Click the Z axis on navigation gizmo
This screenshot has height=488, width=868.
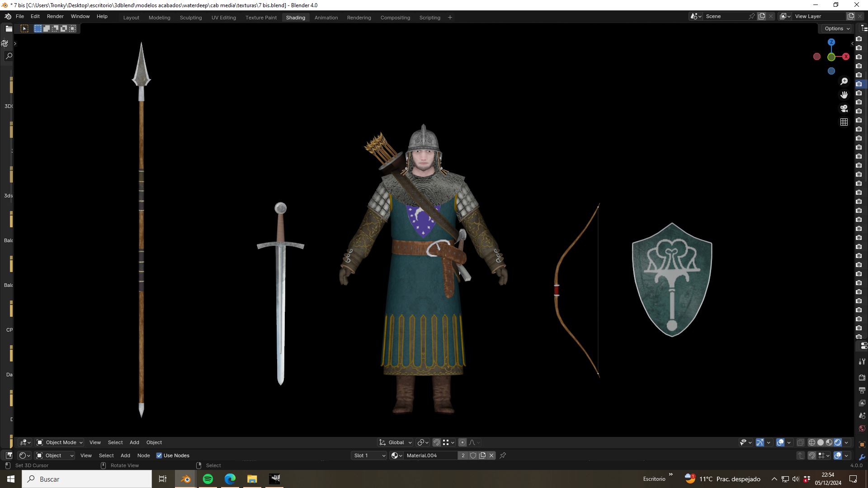[x=831, y=42]
